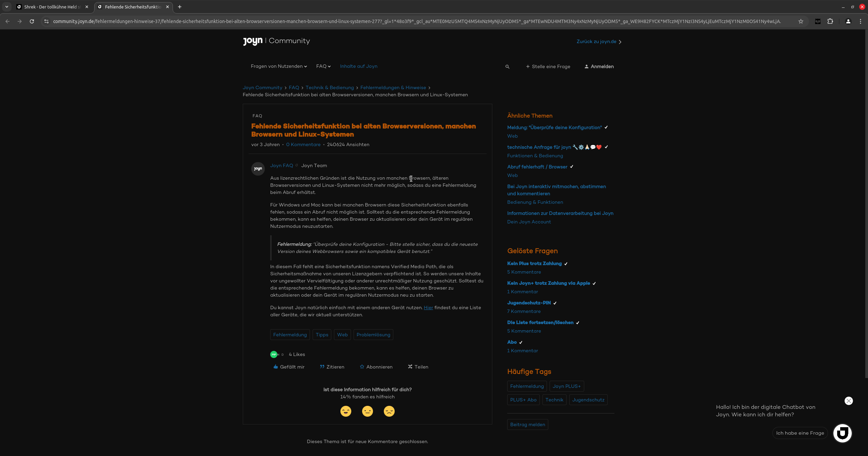Subscribe via Abonnieren star

point(376,367)
